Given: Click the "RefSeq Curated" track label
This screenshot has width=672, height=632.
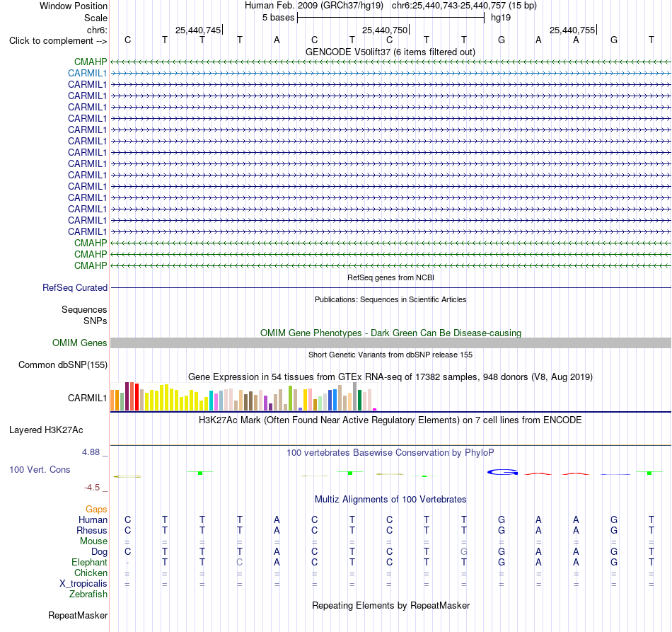Looking at the screenshot, I should tap(74, 288).
